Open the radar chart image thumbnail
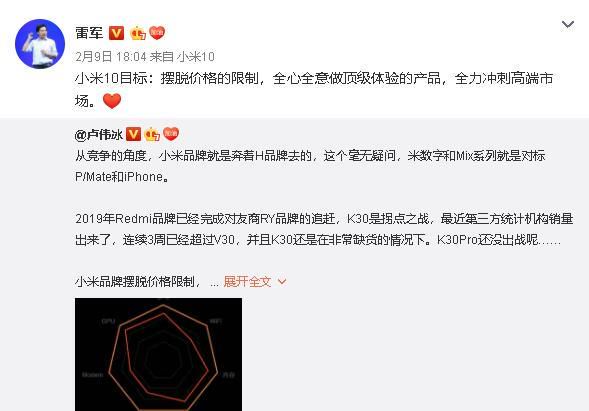589x411 pixels. (x=159, y=354)
